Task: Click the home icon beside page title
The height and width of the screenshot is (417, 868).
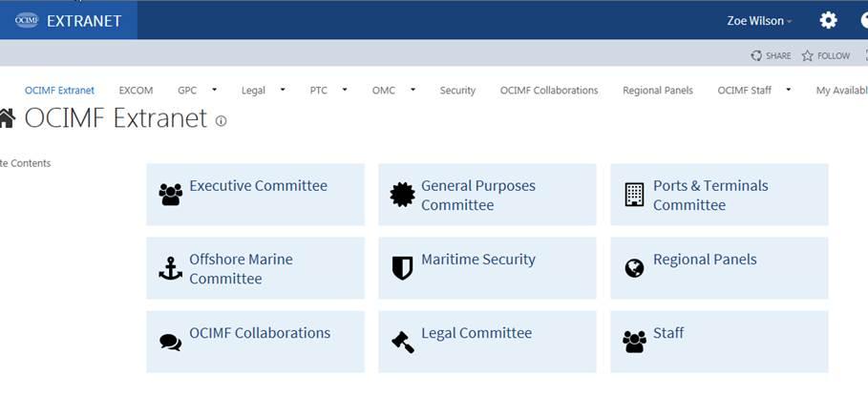Action: click(7, 117)
